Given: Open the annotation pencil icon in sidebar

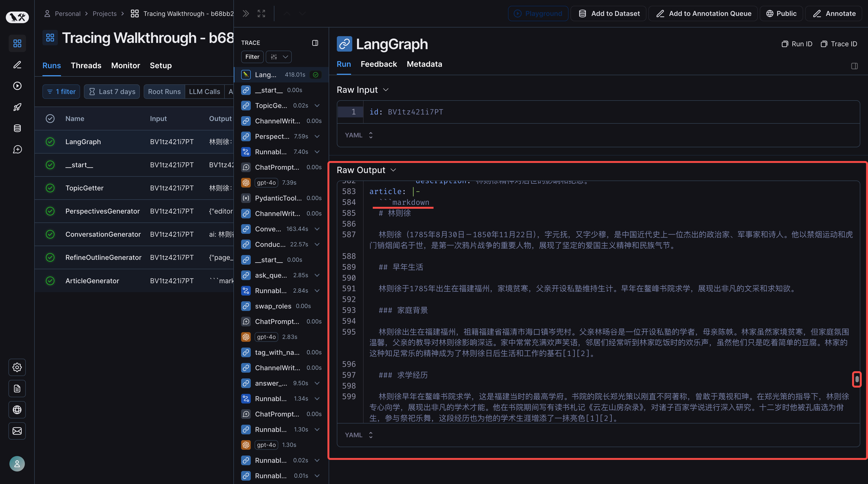Looking at the screenshot, I should (17, 65).
